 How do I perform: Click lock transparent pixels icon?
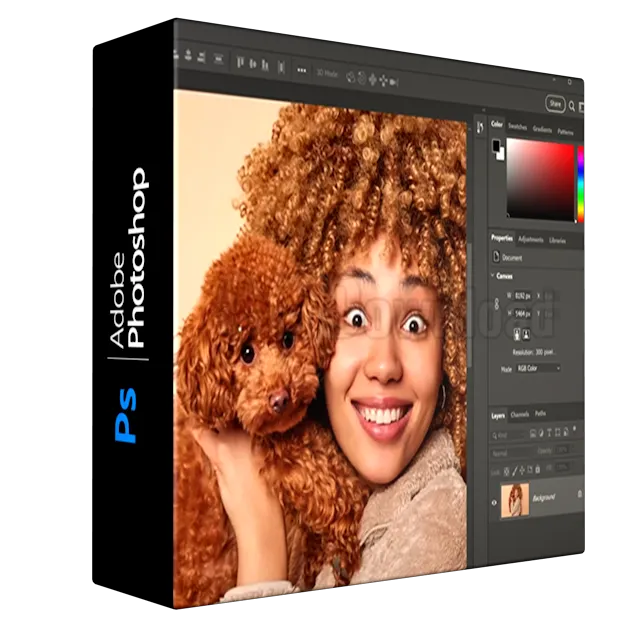[x=507, y=470]
